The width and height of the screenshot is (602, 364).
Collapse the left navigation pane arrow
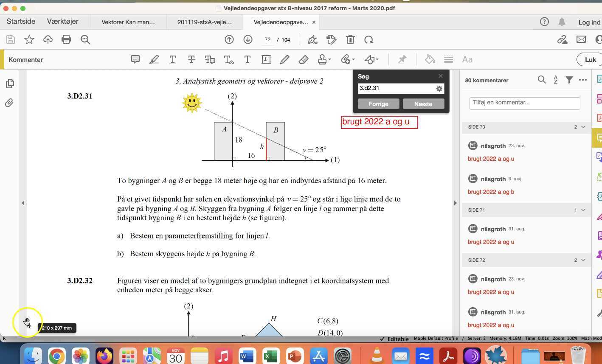(x=23, y=203)
